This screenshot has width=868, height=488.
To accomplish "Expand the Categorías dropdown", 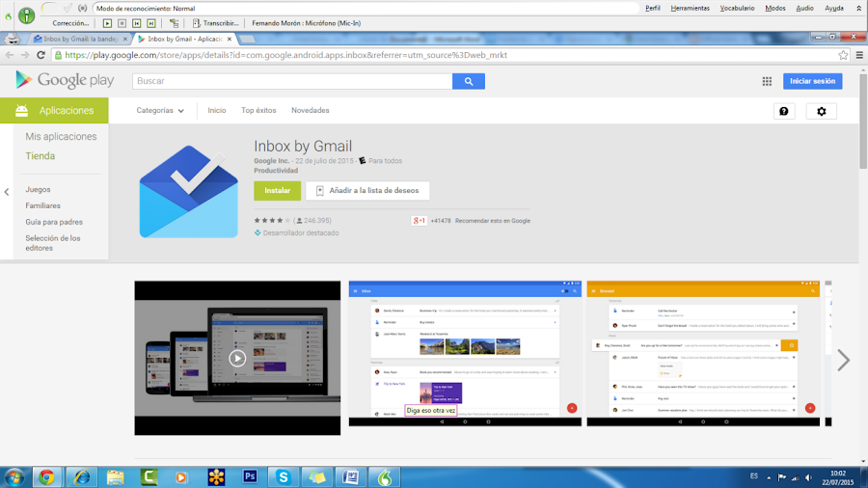I will click(160, 111).
